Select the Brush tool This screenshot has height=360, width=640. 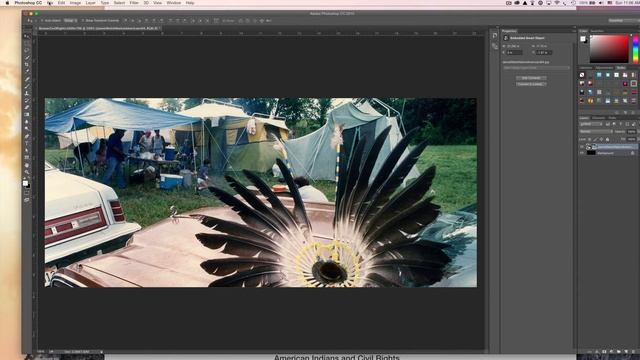tap(27, 86)
